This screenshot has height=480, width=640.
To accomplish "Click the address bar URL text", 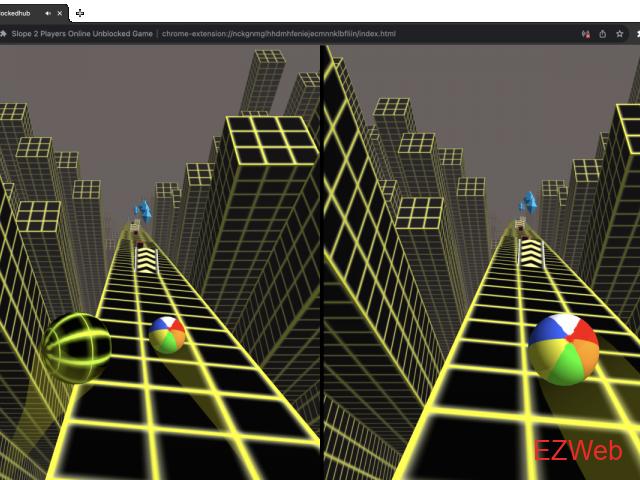I will click(x=278, y=33).
